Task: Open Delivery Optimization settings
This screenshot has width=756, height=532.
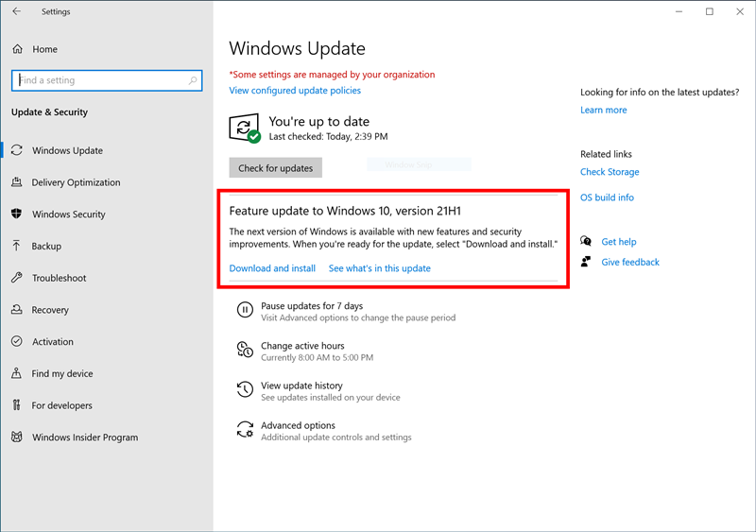Action: [77, 182]
